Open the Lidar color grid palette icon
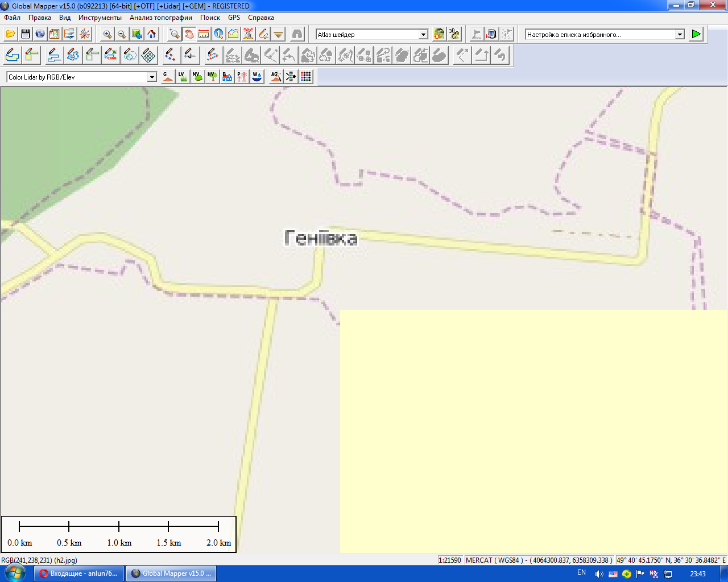Viewport: 728px width, 582px height. (x=306, y=77)
